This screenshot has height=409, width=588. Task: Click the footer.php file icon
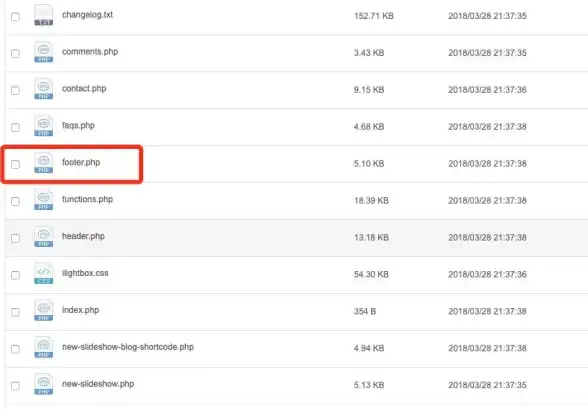(x=44, y=163)
